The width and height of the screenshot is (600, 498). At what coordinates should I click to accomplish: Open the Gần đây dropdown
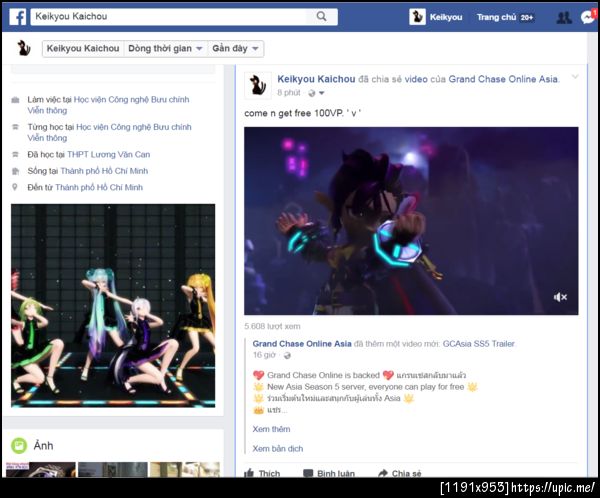(235, 49)
